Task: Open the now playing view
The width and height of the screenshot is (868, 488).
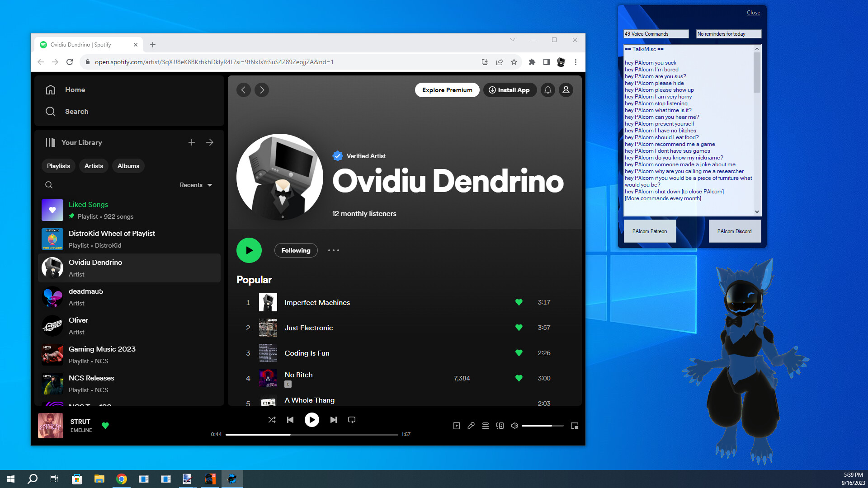Action: (x=457, y=425)
